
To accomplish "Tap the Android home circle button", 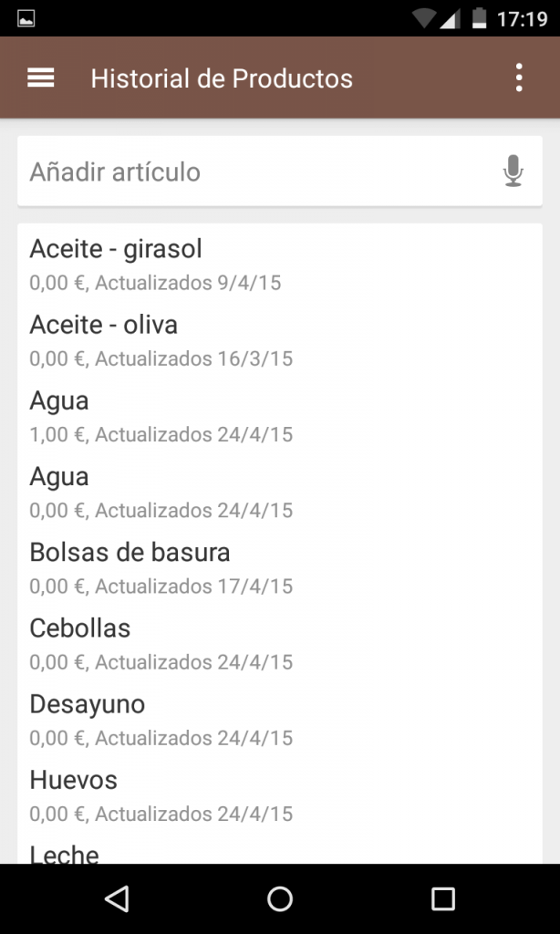I will tap(280, 898).
